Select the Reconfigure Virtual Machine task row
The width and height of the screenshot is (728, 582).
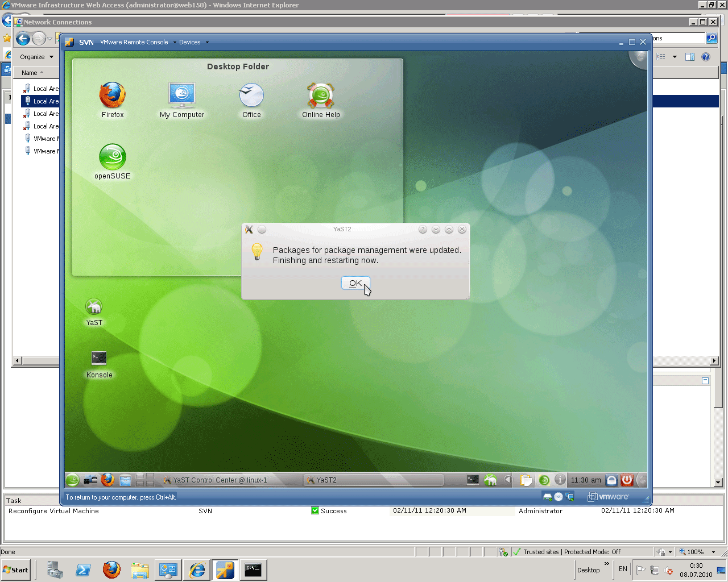click(364, 511)
